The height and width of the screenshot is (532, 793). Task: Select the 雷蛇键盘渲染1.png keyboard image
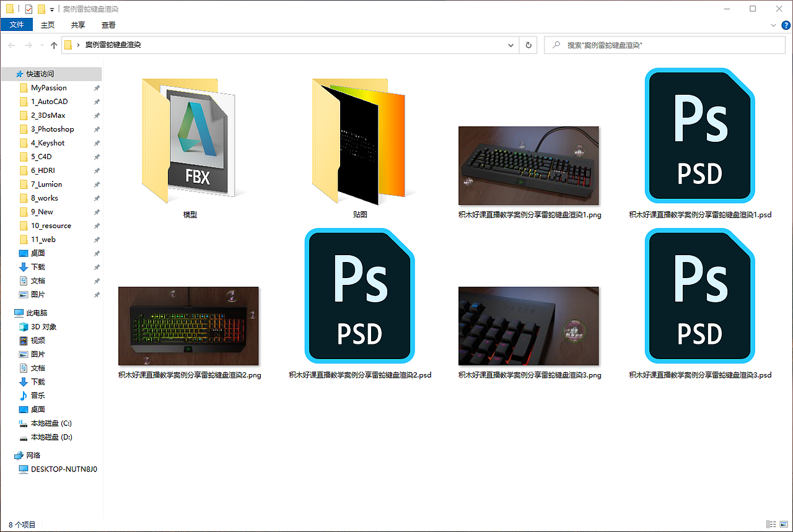528,172
